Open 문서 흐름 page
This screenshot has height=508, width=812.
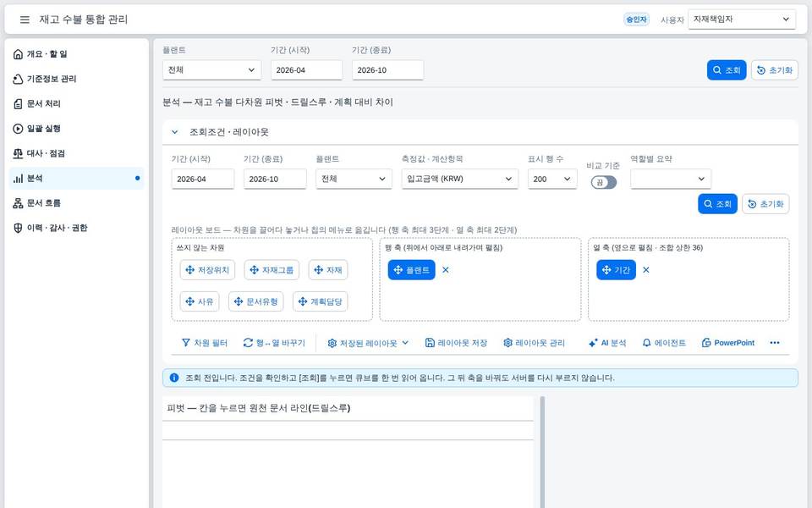[77, 203]
